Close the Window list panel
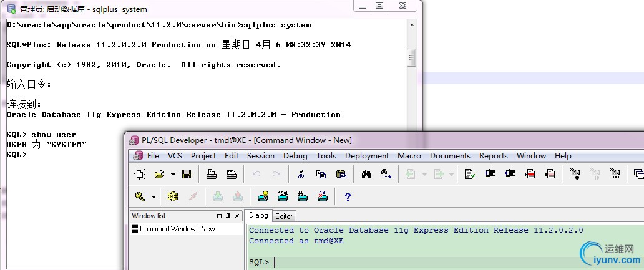 pos(237,216)
